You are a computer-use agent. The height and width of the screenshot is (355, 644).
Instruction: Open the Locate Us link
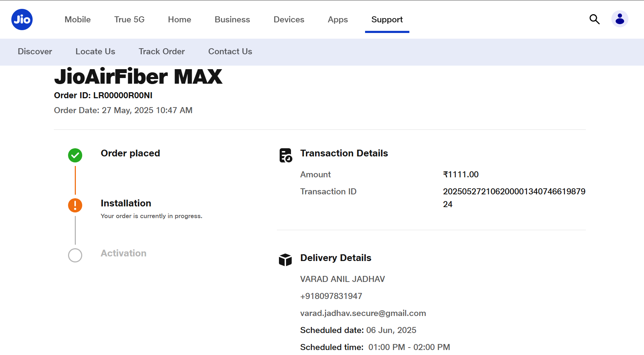tap(95, 51)
